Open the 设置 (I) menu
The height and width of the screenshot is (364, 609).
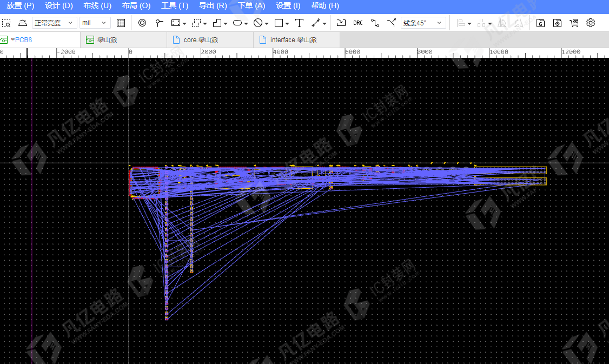point(288,6)
